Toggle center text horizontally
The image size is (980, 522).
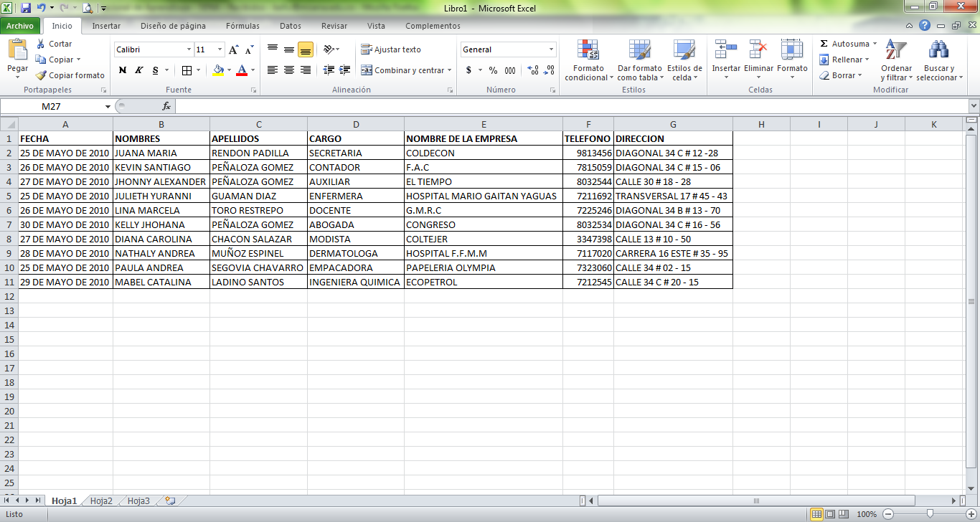pos(289,70)
